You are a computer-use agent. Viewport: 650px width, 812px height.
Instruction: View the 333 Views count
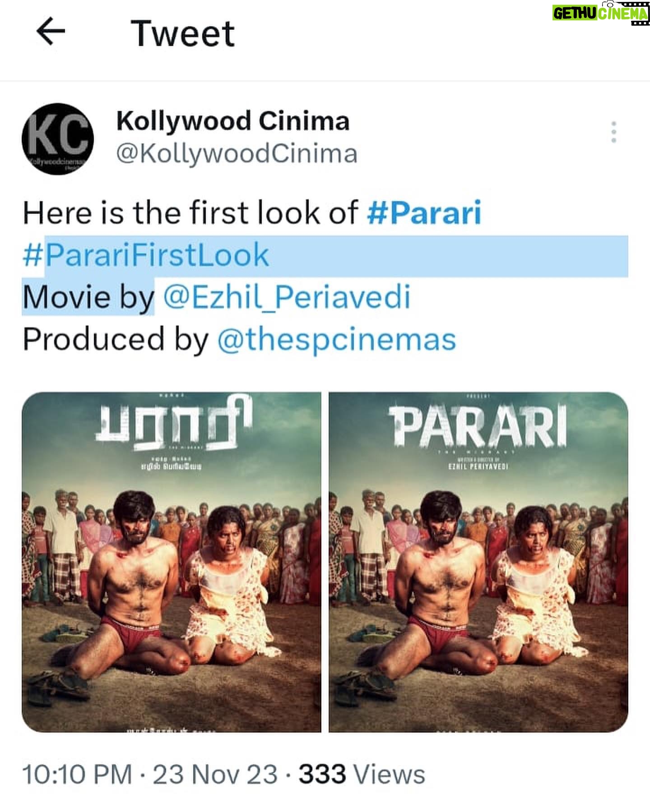pos(362,775)
